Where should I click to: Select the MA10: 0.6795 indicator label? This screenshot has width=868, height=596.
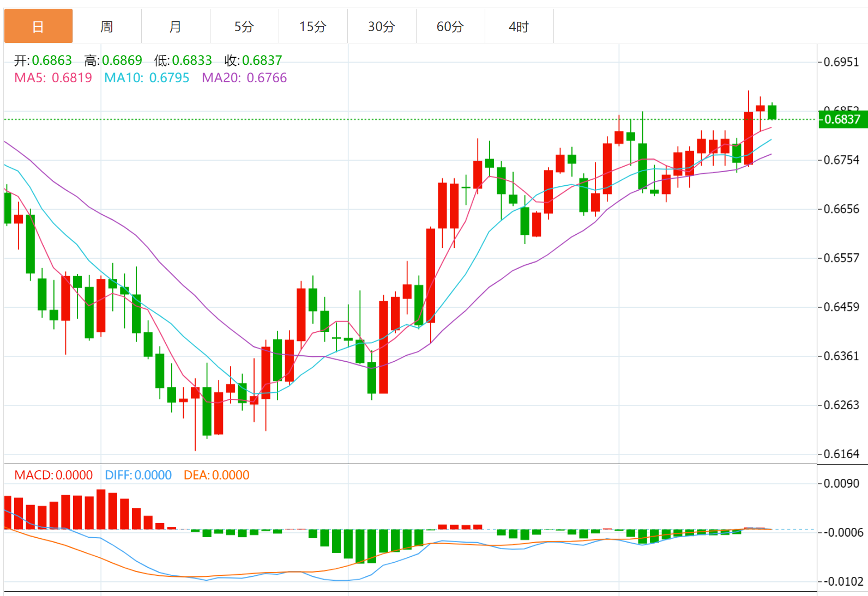click(x=147, y=78)
